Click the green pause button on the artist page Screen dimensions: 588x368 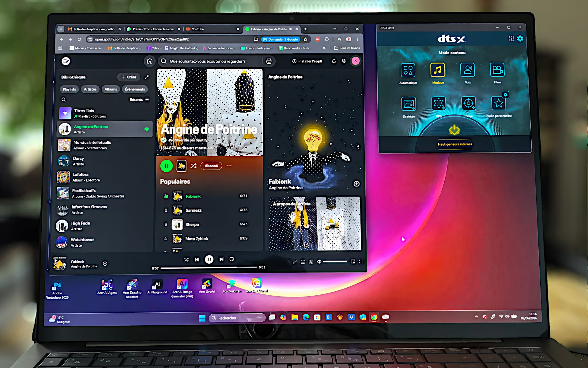(x=166, y=166)
